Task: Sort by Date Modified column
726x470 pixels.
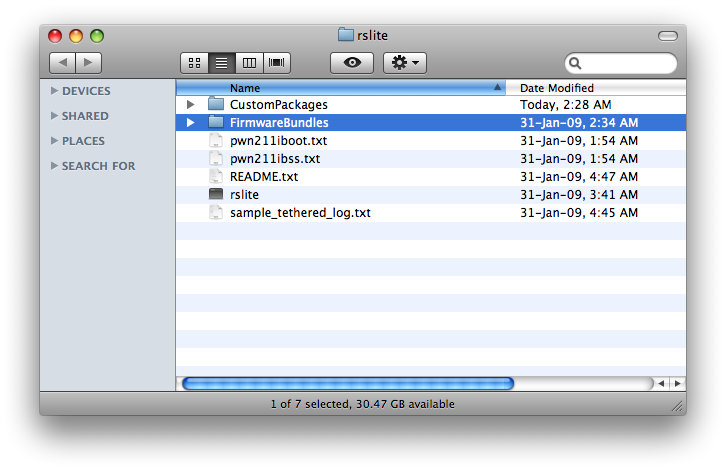Action: [x=596, y=88]
